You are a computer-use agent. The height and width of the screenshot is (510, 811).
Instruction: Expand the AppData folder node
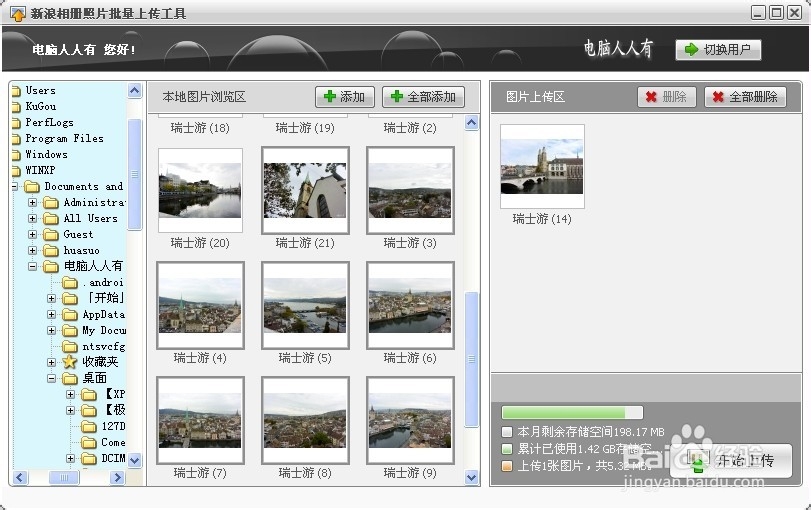51,314
